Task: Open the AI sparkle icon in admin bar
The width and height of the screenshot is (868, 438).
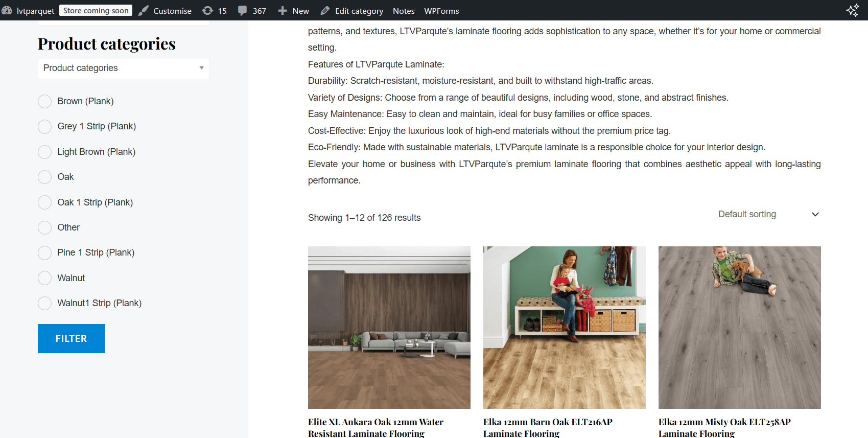Action: coord(852,10)
